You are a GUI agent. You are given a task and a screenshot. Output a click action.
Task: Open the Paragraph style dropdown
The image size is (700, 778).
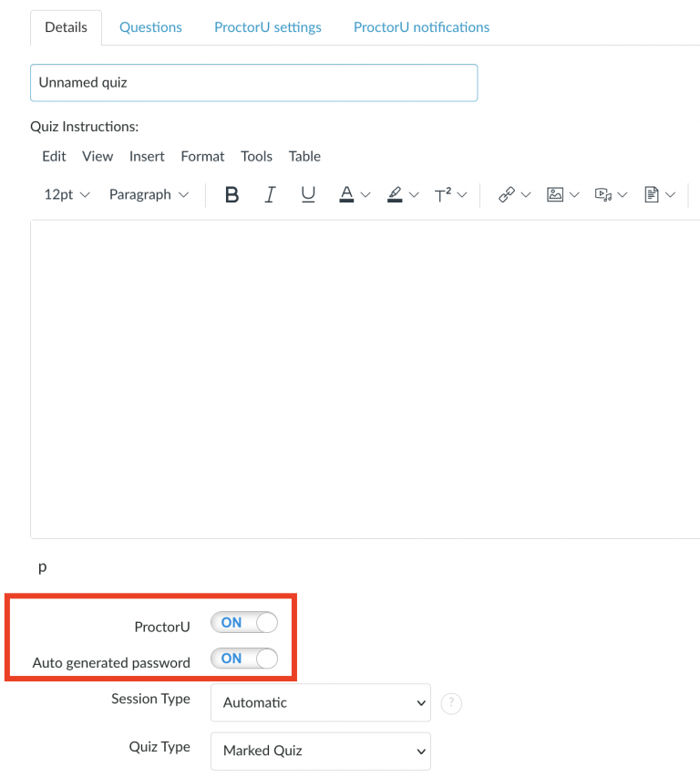click(x=149, y=194)
